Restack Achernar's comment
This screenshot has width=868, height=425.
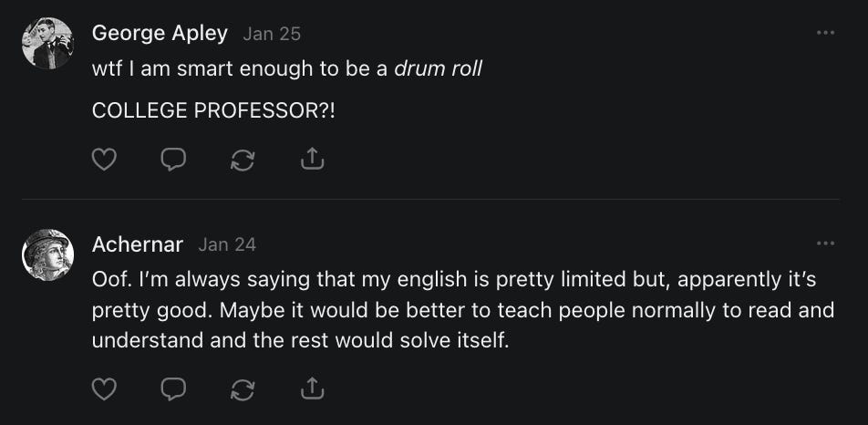[x=243, y=389]
